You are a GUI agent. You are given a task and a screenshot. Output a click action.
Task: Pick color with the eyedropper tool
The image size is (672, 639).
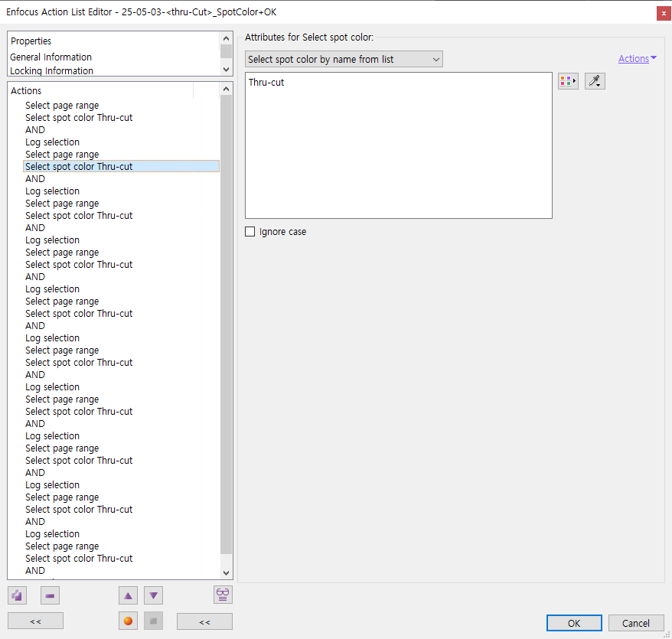coord(595,81)
